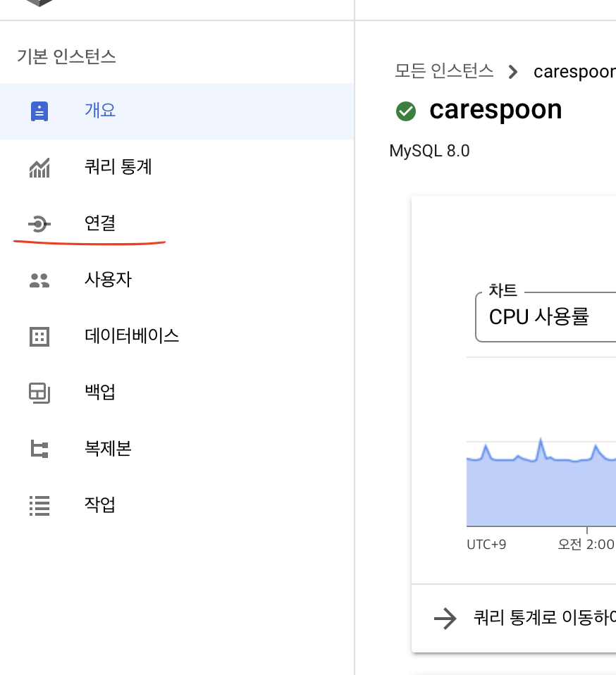Open the 차트 CPU 사용률 dropdown
The width and height of the screenshot is (616, 675).
(x=546, y=317)
